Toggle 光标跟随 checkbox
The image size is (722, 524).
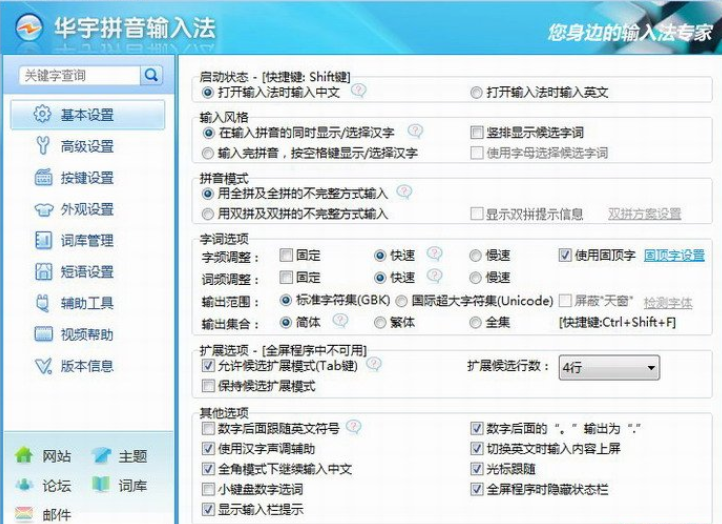tap(477, 469)
